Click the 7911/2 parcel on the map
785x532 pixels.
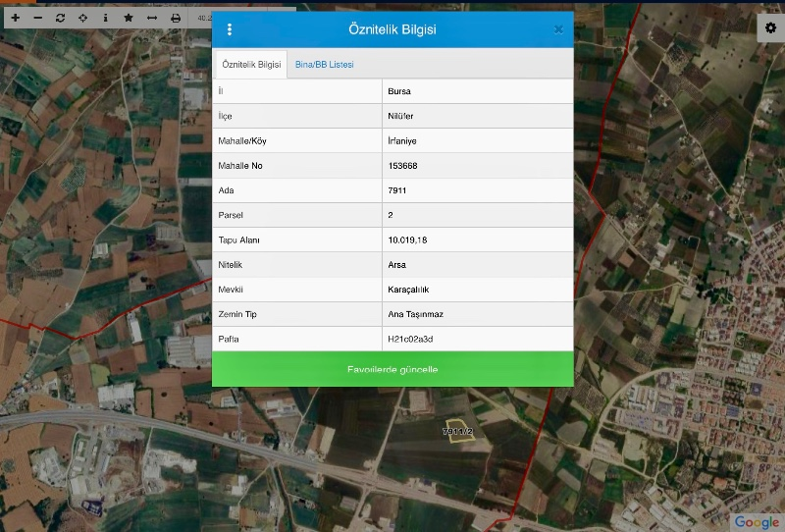pyautogui.click(x=457, y=432)
